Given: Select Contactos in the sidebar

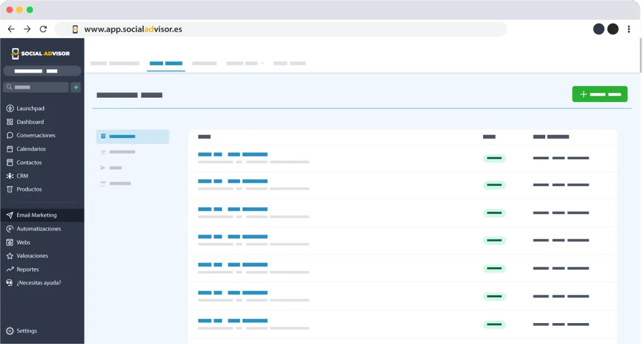Looking at the screenshot, I should [x=29, y=162].
